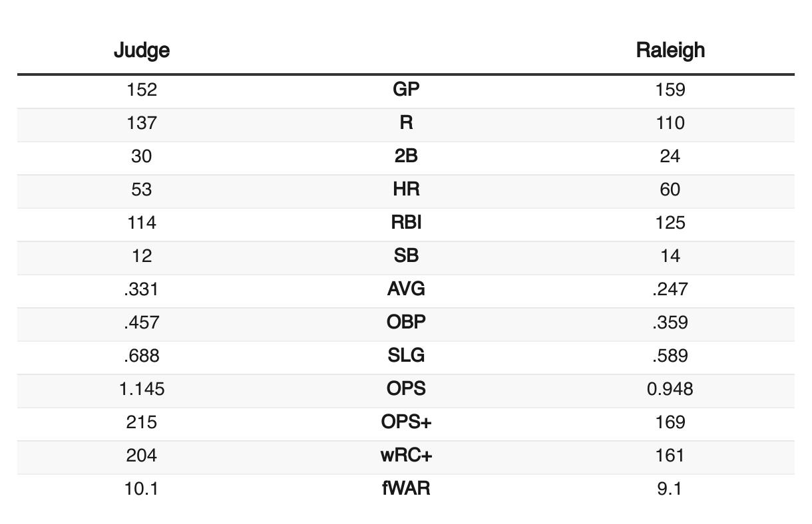Screen dimensions: 812x524
Task: Click the Judge column header
Action: tap(141, 51)
